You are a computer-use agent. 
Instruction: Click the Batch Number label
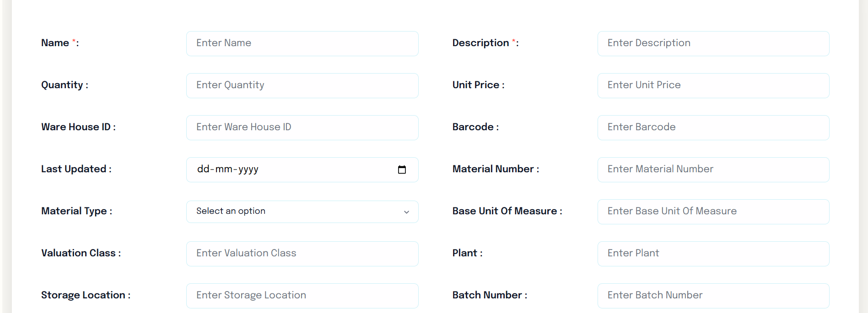[x=490, y=295]
